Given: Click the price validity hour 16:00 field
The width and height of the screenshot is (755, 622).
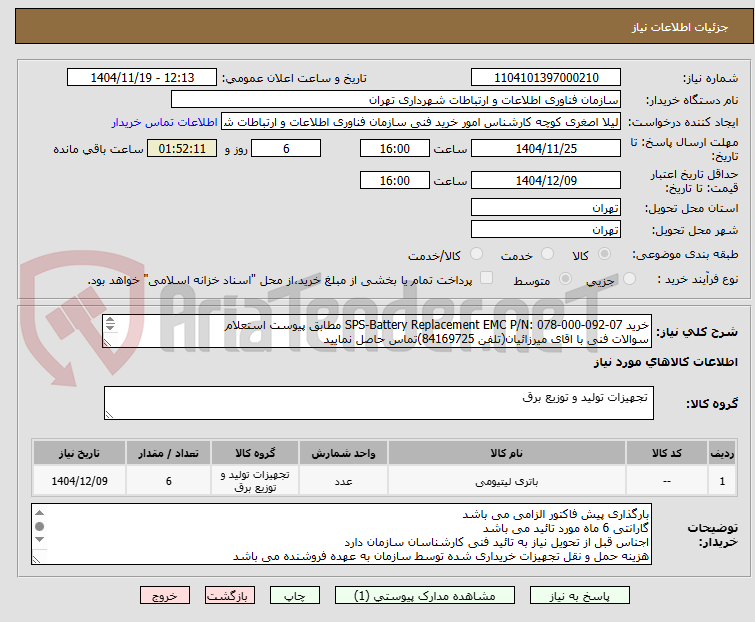Looking at the screenshot, I should point(395,181).
